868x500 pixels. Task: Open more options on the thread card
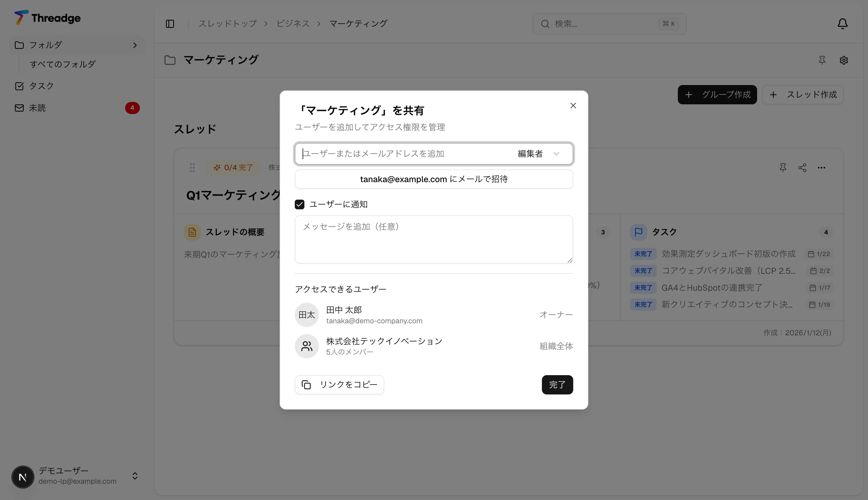click(x=822, y=168)
